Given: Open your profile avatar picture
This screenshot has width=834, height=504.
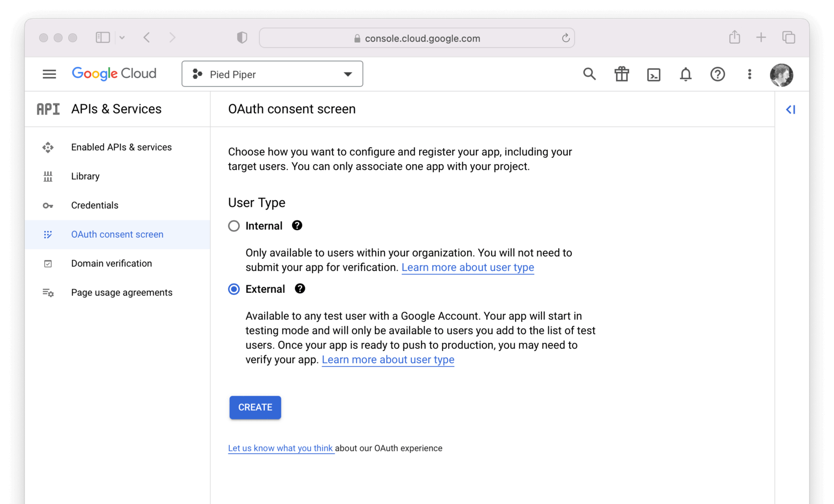Looking at the screenshot, I should (782, 75).
